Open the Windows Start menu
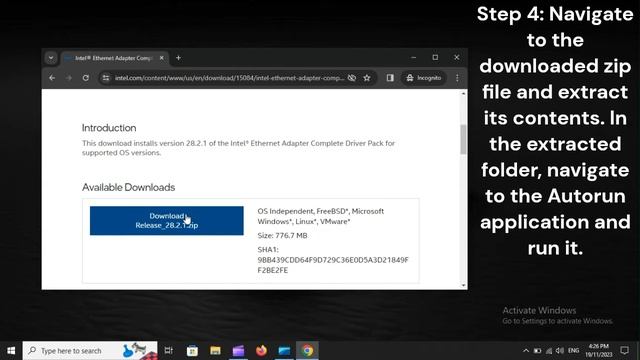The height and width of the screenshot is (360, 640). (x=11, y=351)
